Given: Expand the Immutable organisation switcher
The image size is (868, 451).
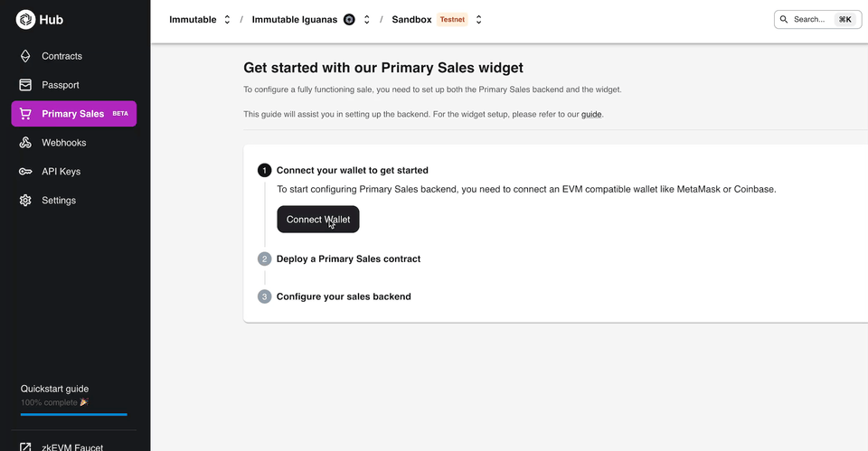Looking at the screenshot, I should (x=228, y=19).
